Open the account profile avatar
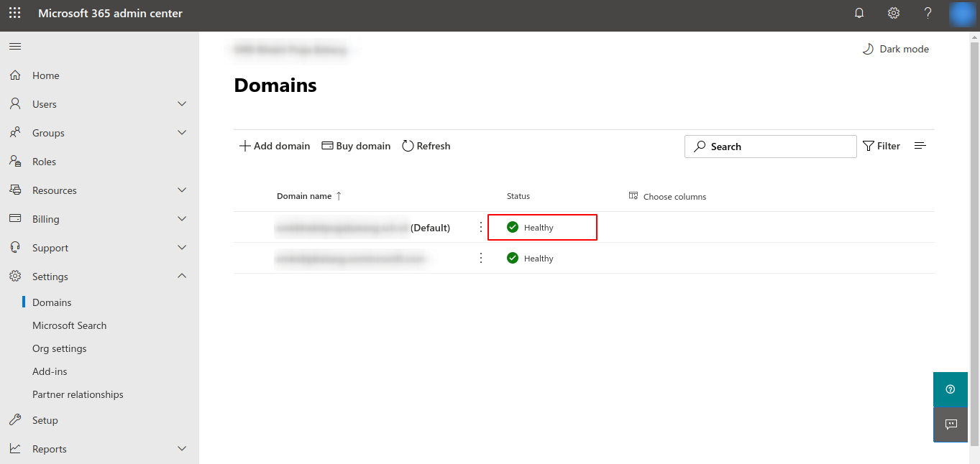The height and width of the screenshot is (464, 980). [961, 14]
